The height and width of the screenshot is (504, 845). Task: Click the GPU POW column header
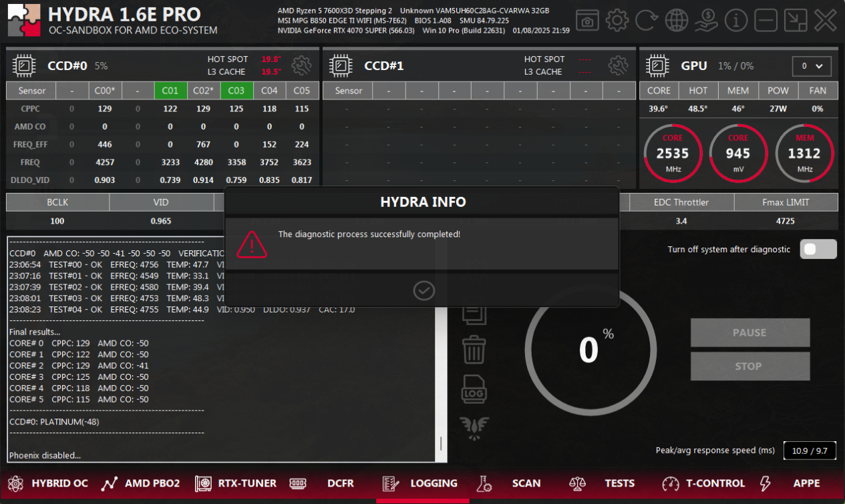coord(778,91)
